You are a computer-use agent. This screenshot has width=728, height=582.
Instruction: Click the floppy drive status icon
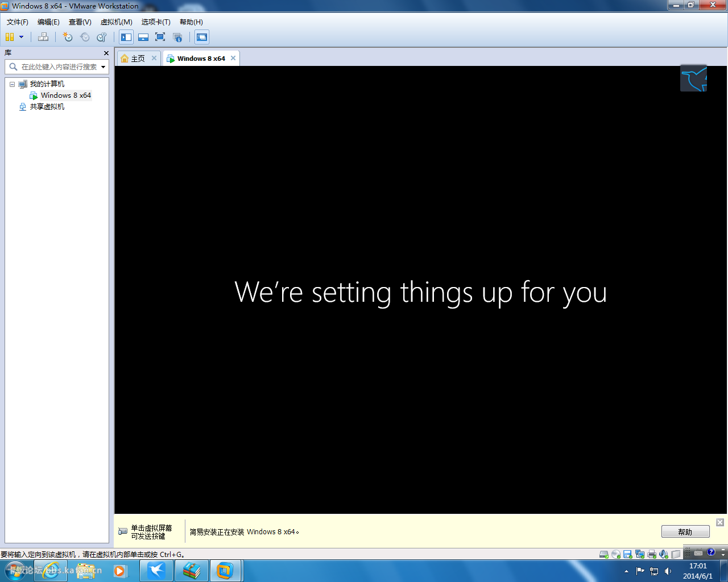628,554
